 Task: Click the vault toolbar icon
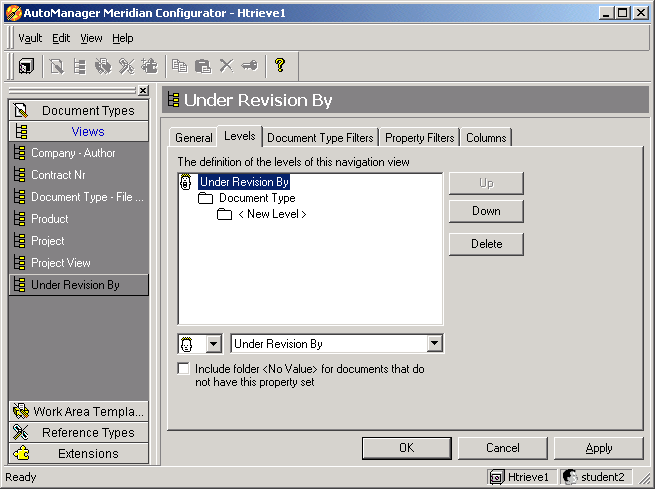(26, 66)
